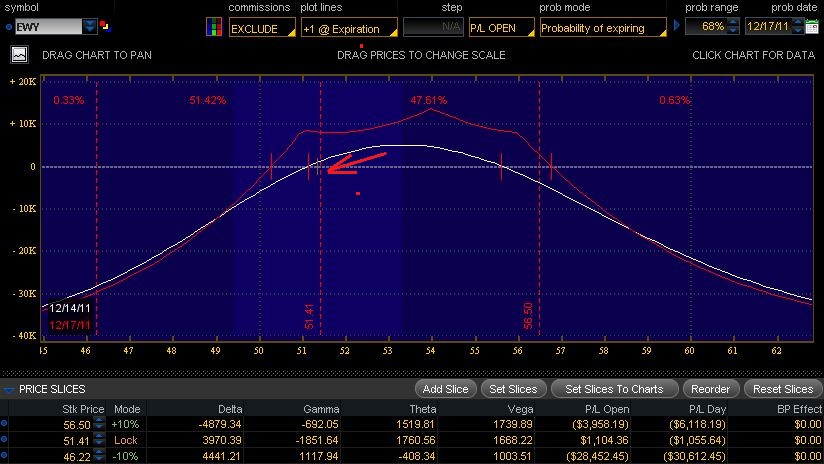Viewport: 824px width, 464px height.
Task: Open the EWY symbol dropdown arrow
Action: click(90, 26)
